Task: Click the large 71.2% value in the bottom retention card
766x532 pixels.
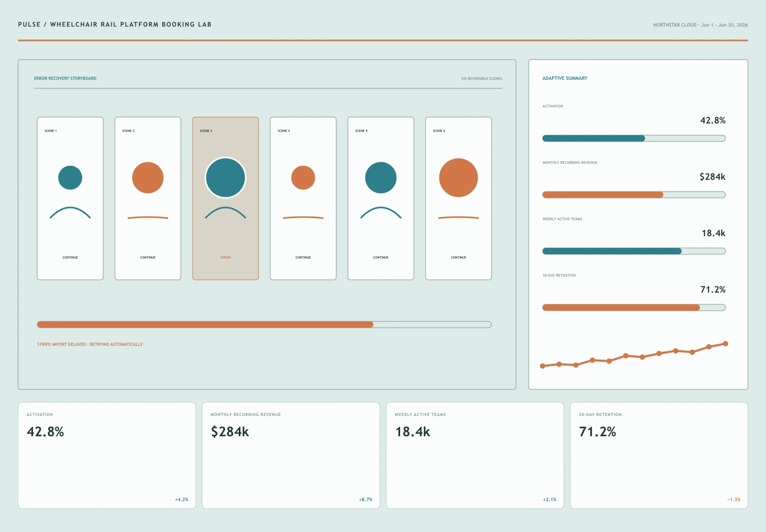Action: tap(597, 431)
